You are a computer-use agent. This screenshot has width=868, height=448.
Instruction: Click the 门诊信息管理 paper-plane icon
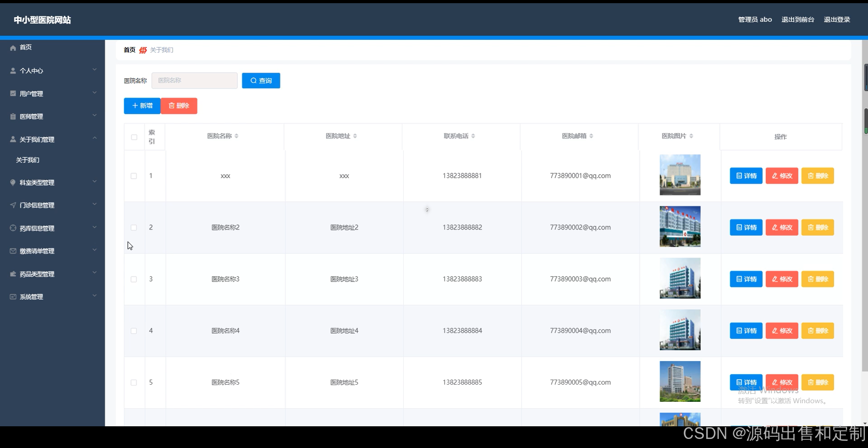click(x=13, y=205)
